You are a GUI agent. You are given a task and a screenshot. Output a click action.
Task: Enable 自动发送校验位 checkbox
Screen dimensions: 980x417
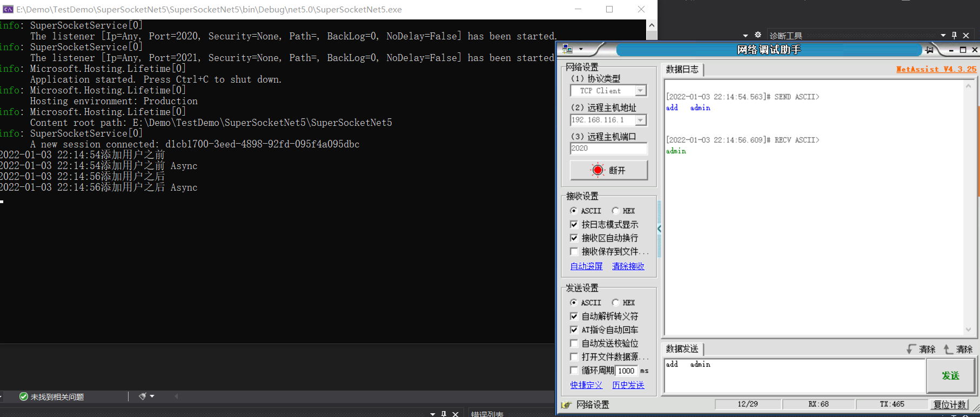[x=574, y=343]
